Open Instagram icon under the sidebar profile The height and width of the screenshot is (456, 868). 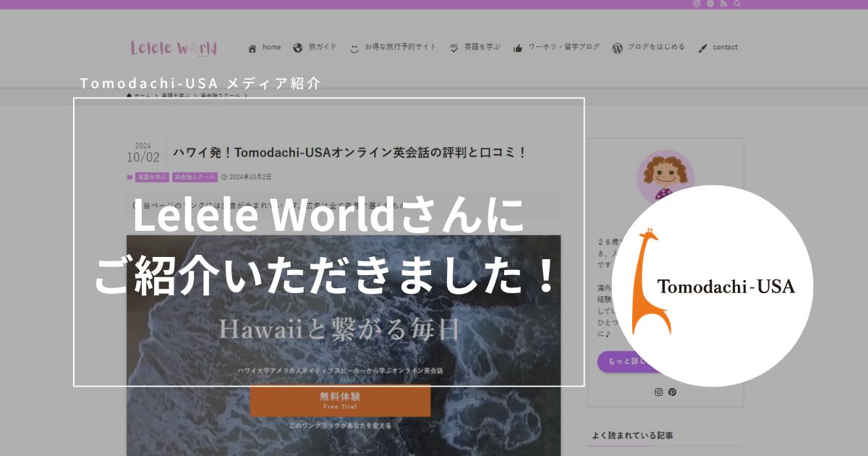click(x=658, y=392)
